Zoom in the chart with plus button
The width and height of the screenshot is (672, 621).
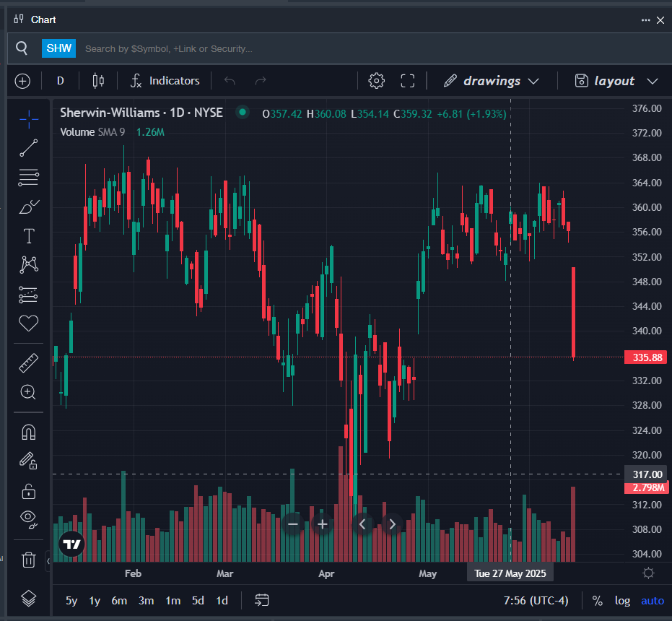point(322,524)
